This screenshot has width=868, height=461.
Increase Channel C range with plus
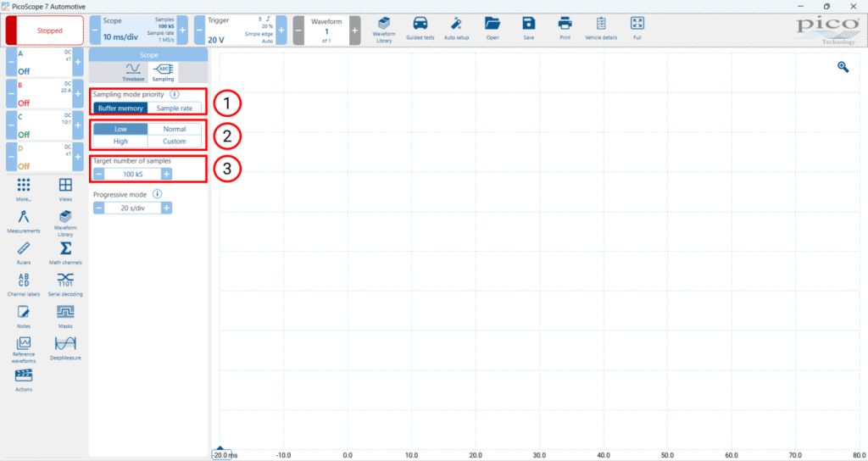78,125
